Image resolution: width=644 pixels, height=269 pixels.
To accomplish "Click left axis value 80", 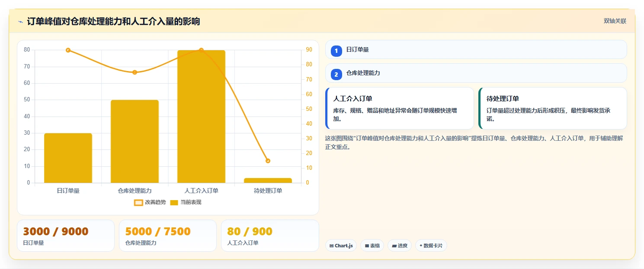I will [27, 50].
